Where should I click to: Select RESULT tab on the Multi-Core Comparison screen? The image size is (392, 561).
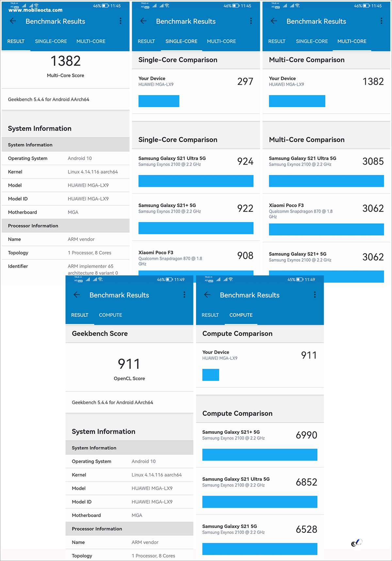(x=277, y=41)
